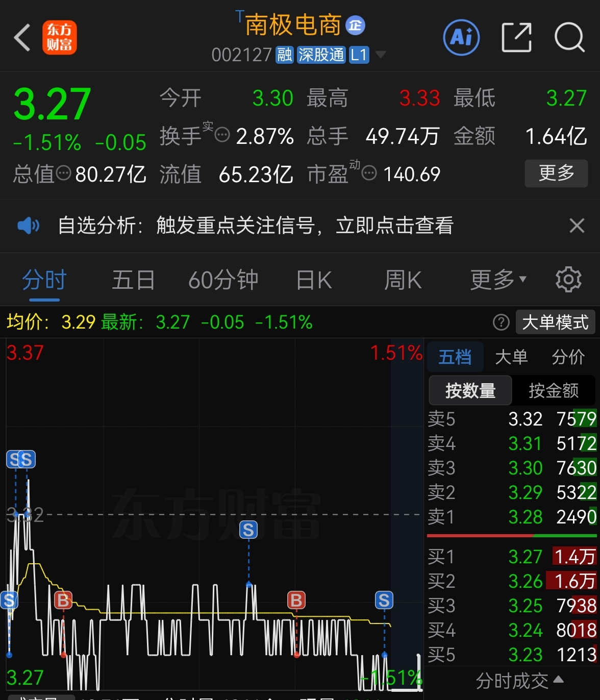Tap the 买5 row at 3.23
Image resolution: width=600 pixels, height=700 pixels.
(512, 655)
